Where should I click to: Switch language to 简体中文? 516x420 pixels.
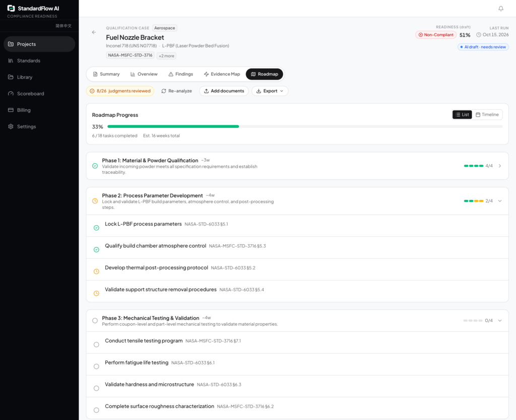pos(63,26)
